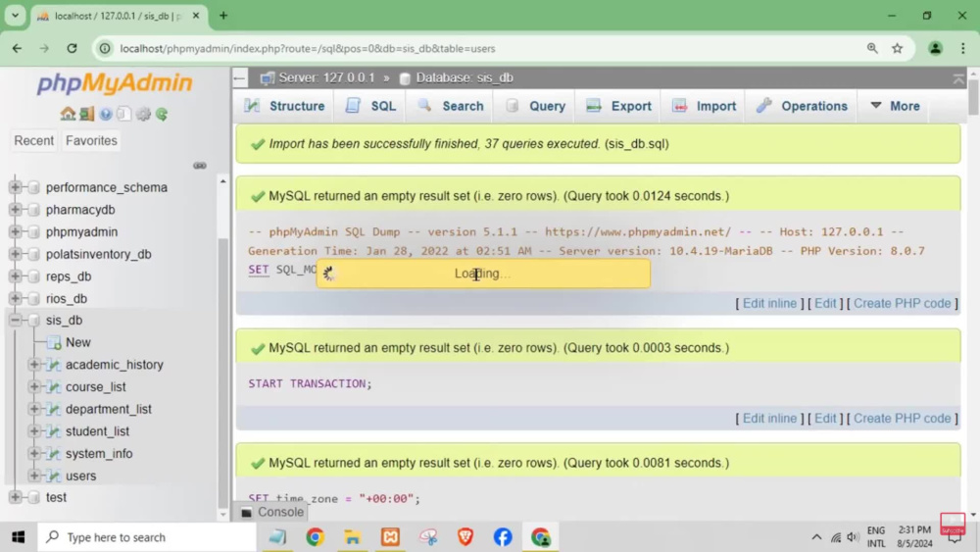
Task: Open the More tab dropdown
Action: pyautogui.click(x=895, y=106)
